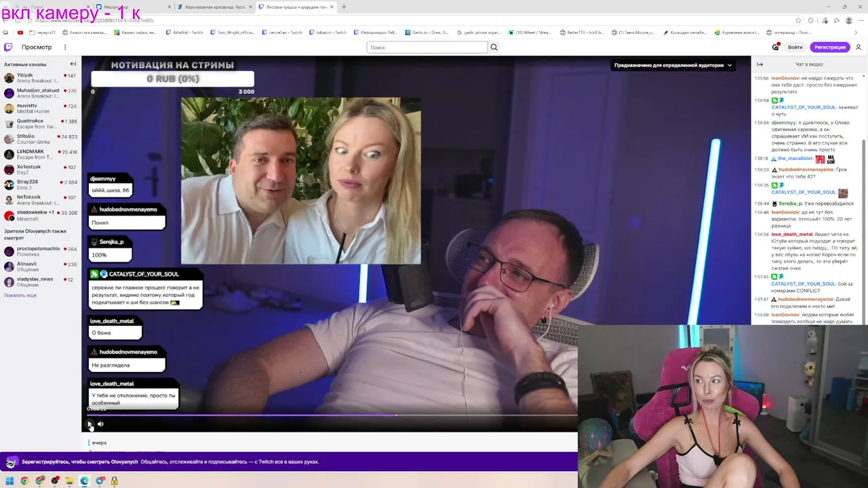Open the Alinaavill Общение channel
This screenshot has width=868, height=488.
[39, 267]
